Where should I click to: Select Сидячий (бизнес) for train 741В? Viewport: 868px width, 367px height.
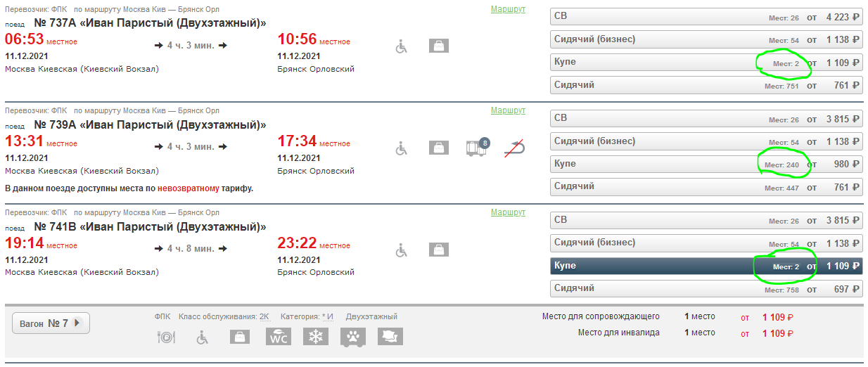click(x=706, y=243)
